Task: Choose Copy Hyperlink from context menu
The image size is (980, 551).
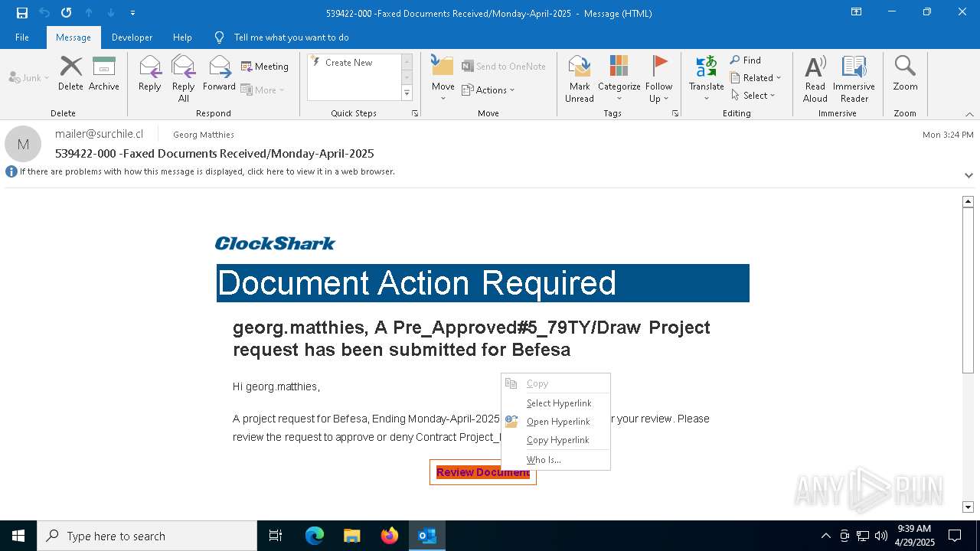Action: (x=556, y=440)
